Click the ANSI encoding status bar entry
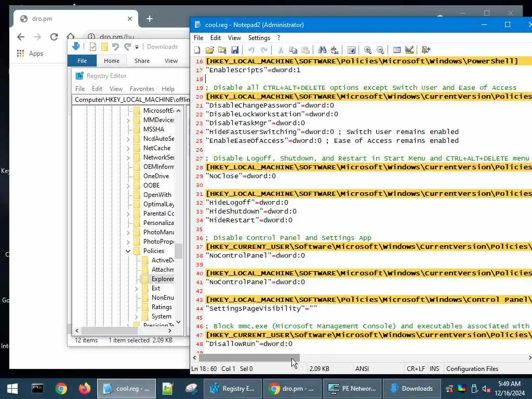This screenshot has width=532, height=399. point(362,369)
